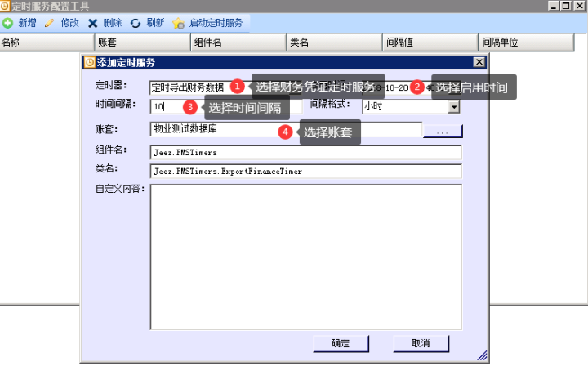Click 启动定时服务 toolbar label

point(216,23)
